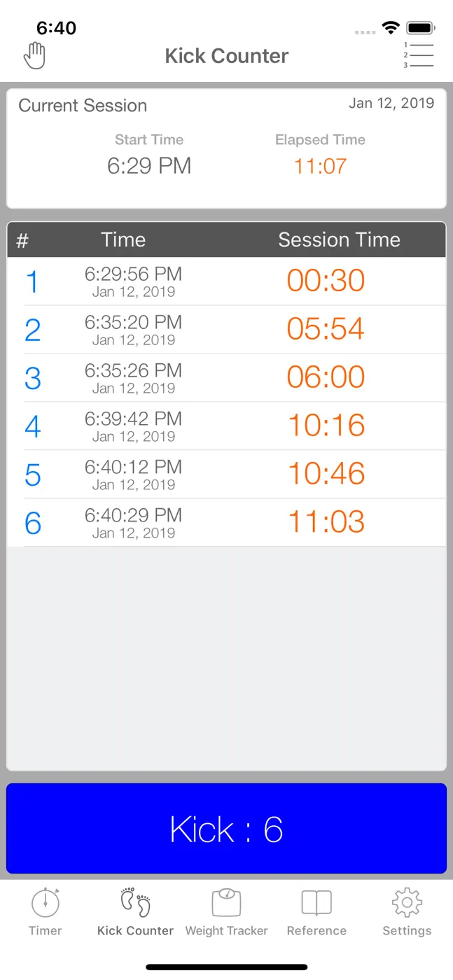Tap the hand icon in the header

point(34,56)
